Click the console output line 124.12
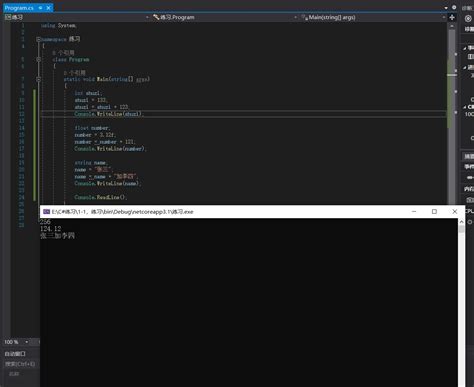Image resolution: width=474 pixels, height=387 pixels. click(51, 229)
